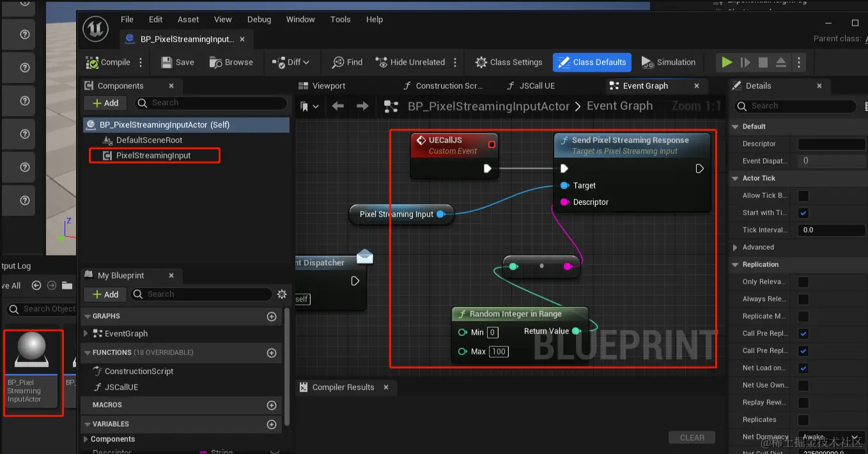Open the Edit menu
Screen dimensions: 868x454
click(x=156, y=19)
